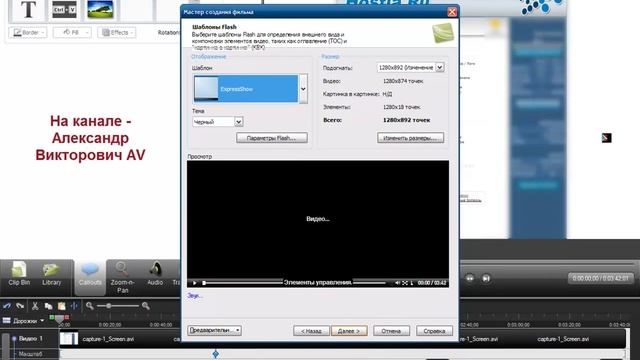The image size is (640, 360).
Task: Click the Видео 1 track label
Action: (31, 338)
